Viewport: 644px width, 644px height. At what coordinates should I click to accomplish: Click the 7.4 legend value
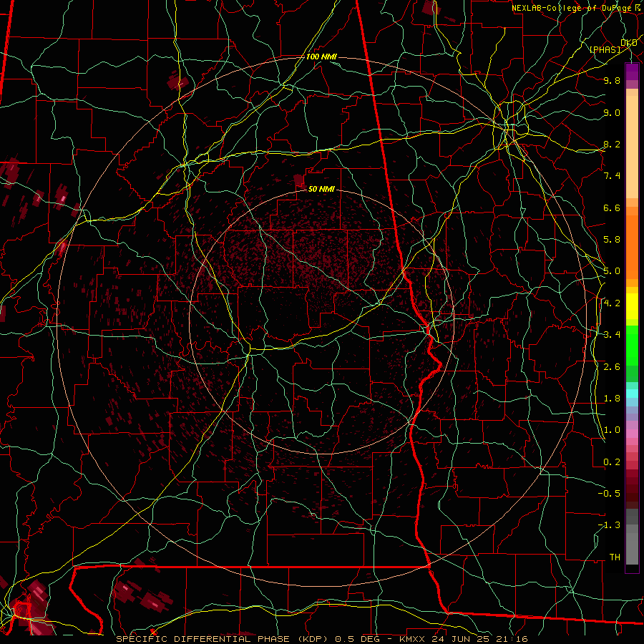(612, 176)
